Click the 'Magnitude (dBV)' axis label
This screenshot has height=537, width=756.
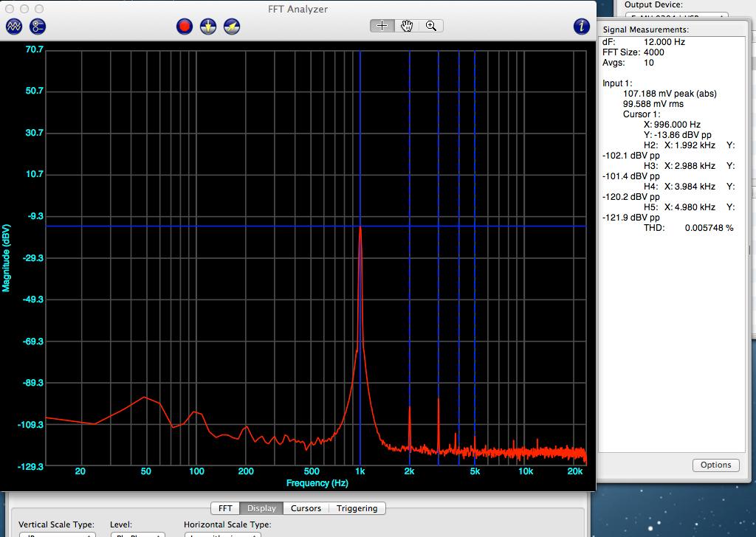click(x=6, y=258)
